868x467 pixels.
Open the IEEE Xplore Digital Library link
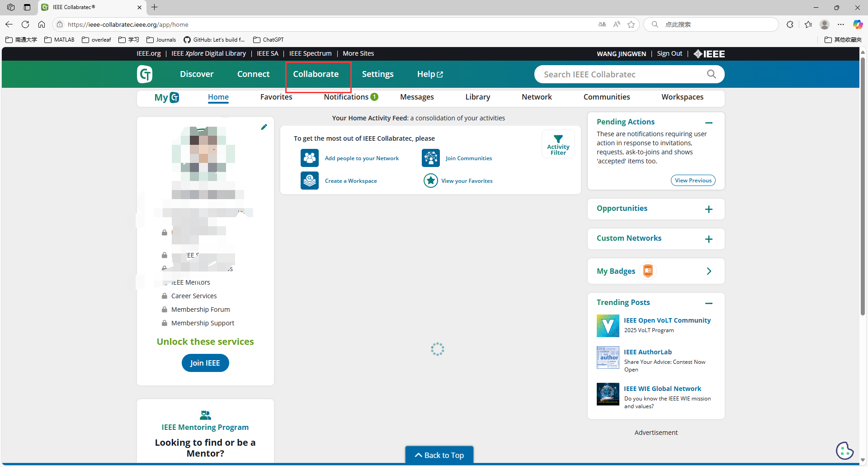click(x=208, y=53)
